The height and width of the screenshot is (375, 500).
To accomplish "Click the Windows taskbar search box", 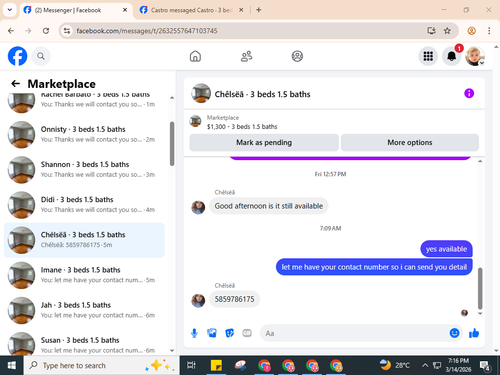I will [x=102, y=366].
